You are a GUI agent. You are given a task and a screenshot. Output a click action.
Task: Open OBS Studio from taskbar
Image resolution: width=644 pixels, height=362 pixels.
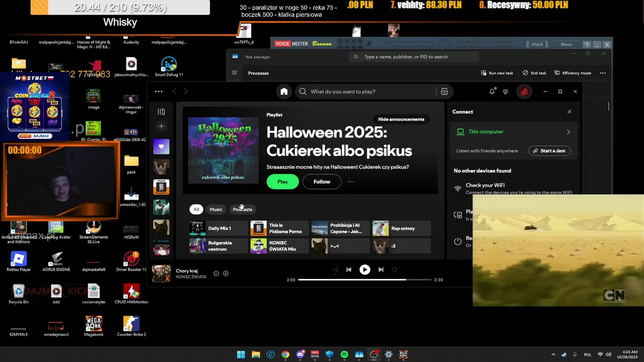coord(374,354)
